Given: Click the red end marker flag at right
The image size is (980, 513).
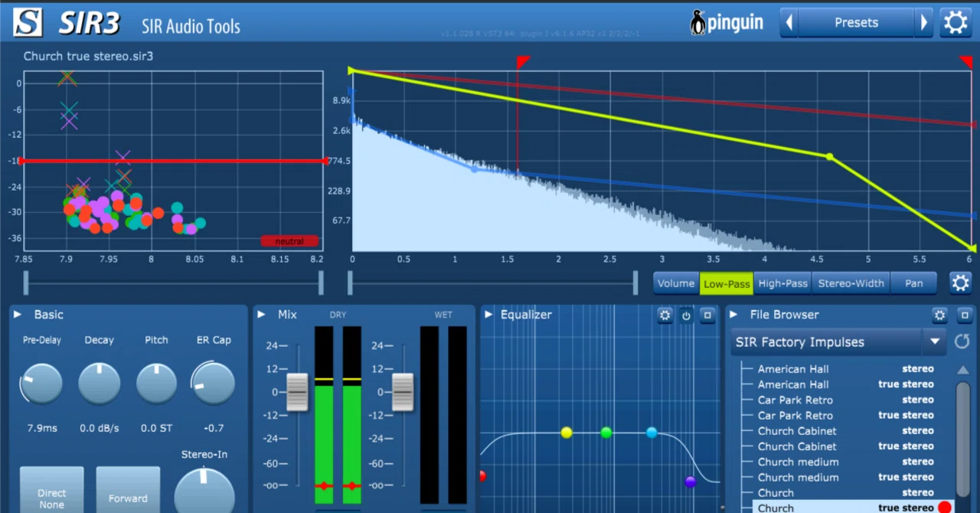Looking at the screenshot, I should [x=966, y=62].
